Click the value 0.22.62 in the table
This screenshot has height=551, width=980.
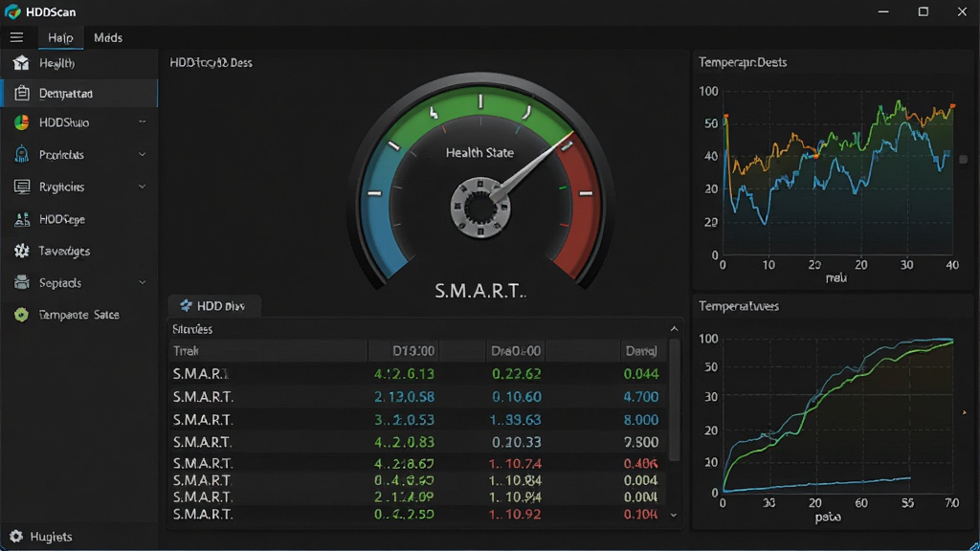pyautogui.click(x=516, y=374)
